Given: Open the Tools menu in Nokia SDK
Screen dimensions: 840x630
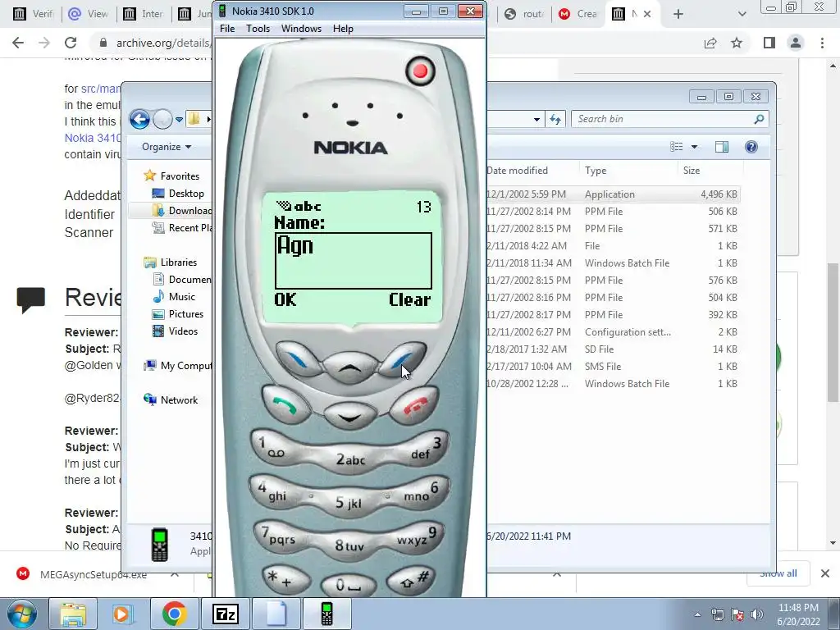Looking at the screenshot, I should 258,29.
